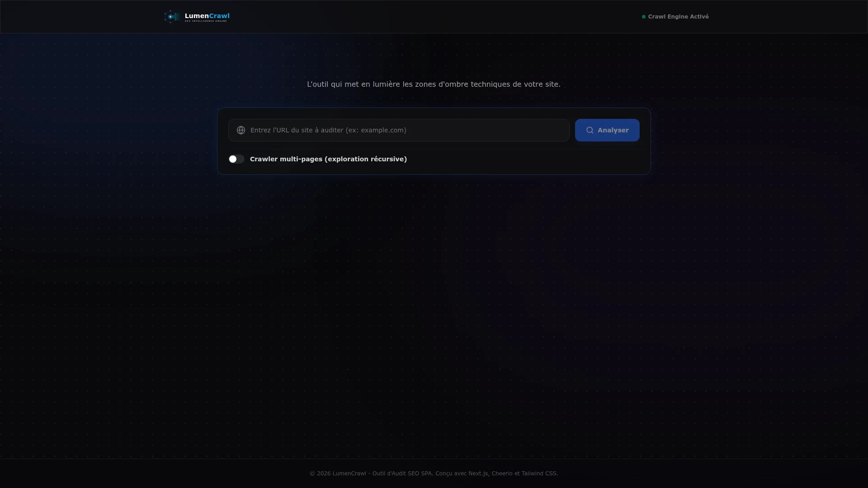Open the LumenCrawl brand name link

(x=207, y=16)
